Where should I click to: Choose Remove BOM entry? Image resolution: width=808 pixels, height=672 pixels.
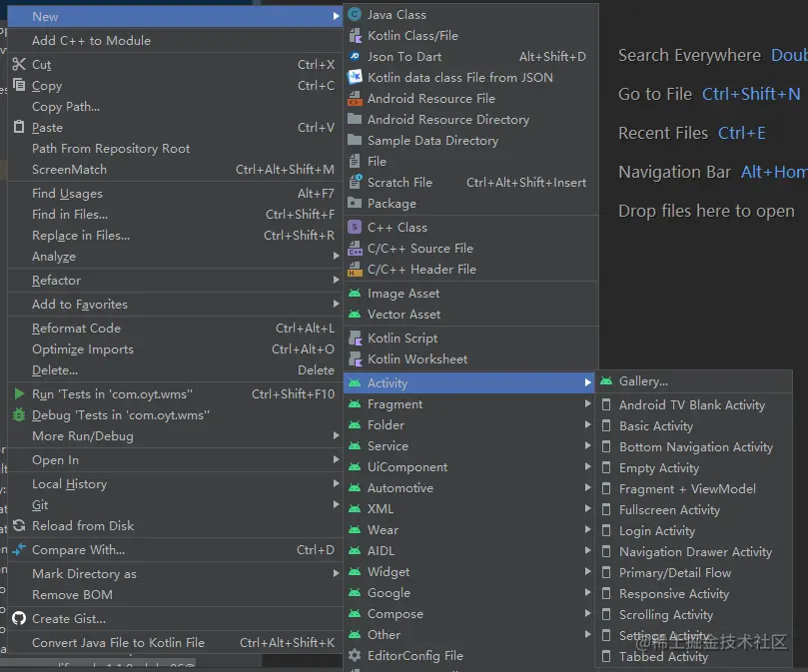coord(175,595)
